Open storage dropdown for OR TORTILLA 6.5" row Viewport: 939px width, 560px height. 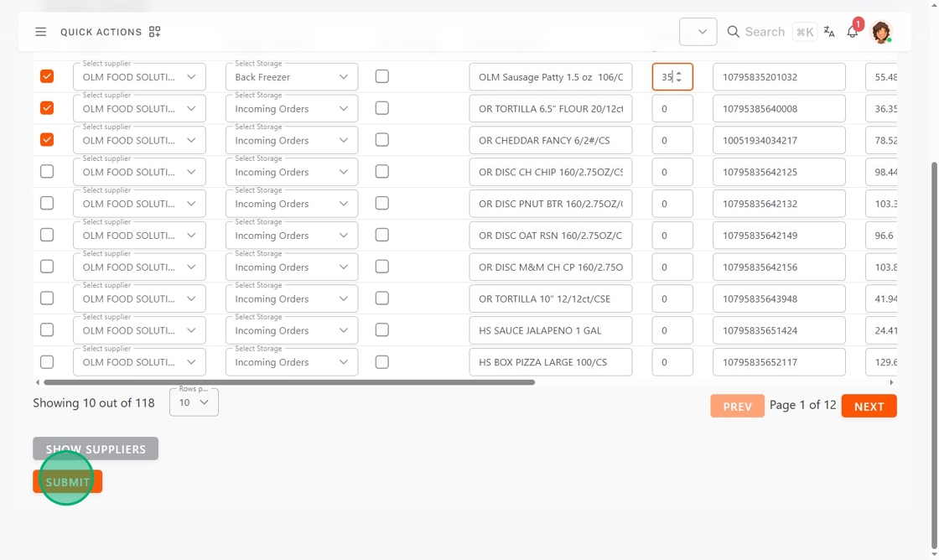tap(292, 108)
